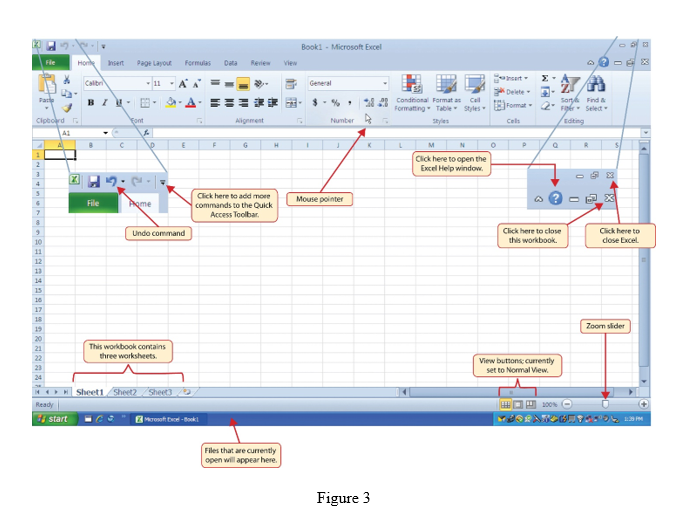Click the Fill down-arrow icon in Editing

(x=545, y=92)
